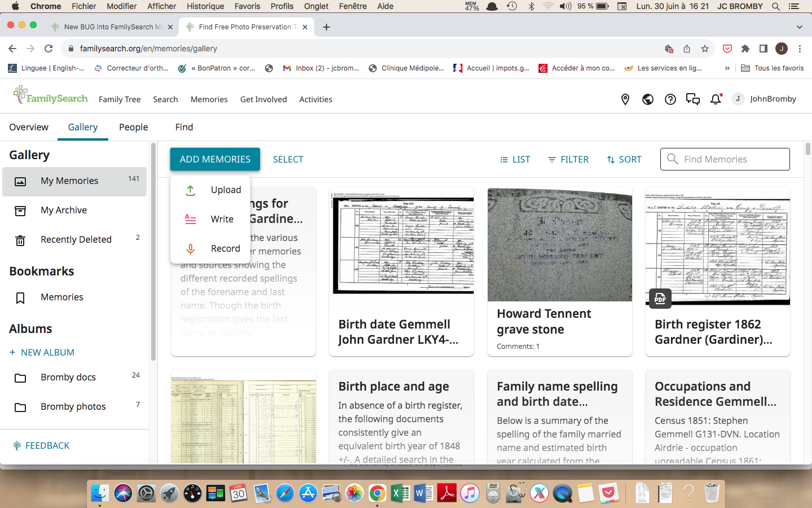
Task: Click the temple location pin icon
Action: coord(625,99)
